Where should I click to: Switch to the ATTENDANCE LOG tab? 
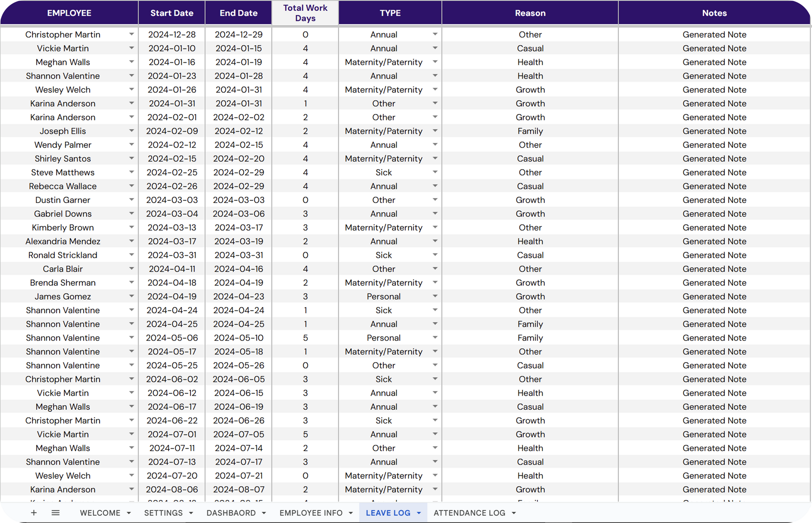[x=469, y=513]
